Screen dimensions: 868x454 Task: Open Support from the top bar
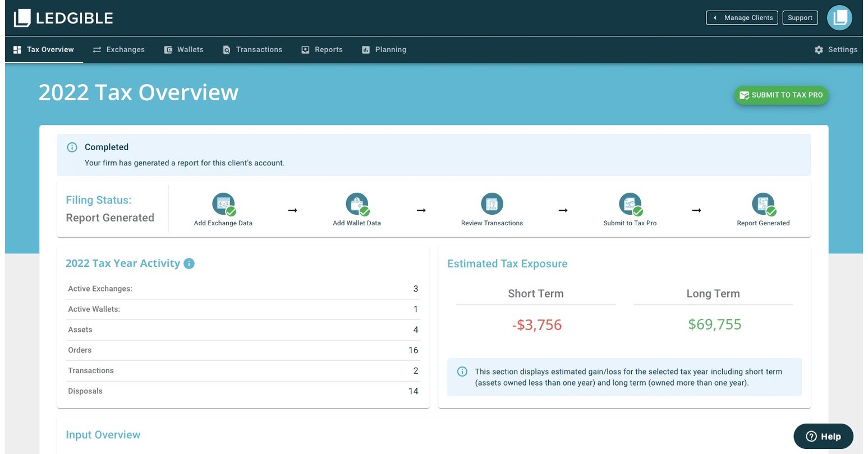(800, 17)
